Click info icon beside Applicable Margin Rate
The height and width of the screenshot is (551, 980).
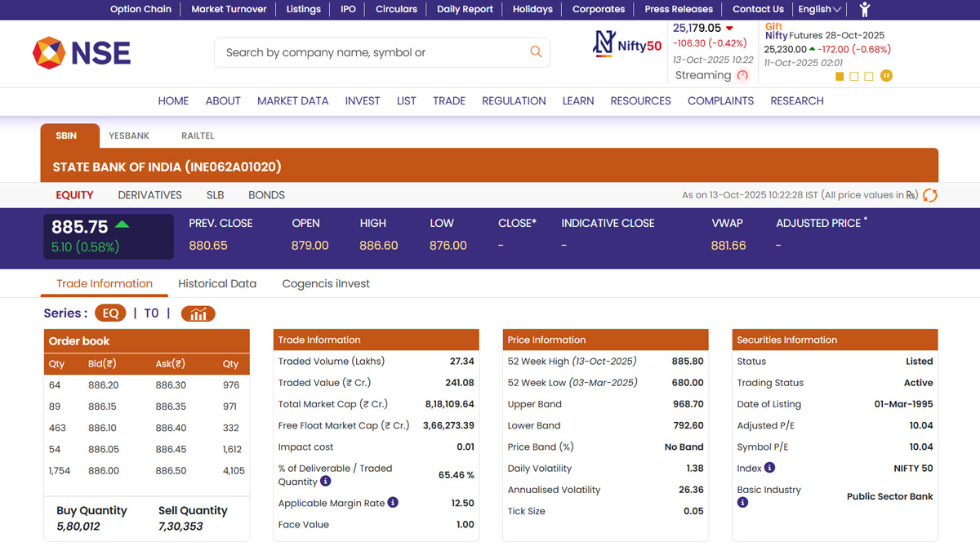[393, 503]
